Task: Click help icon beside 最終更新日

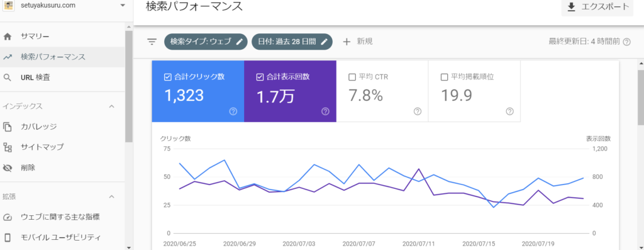Action: tap(627, 42)
